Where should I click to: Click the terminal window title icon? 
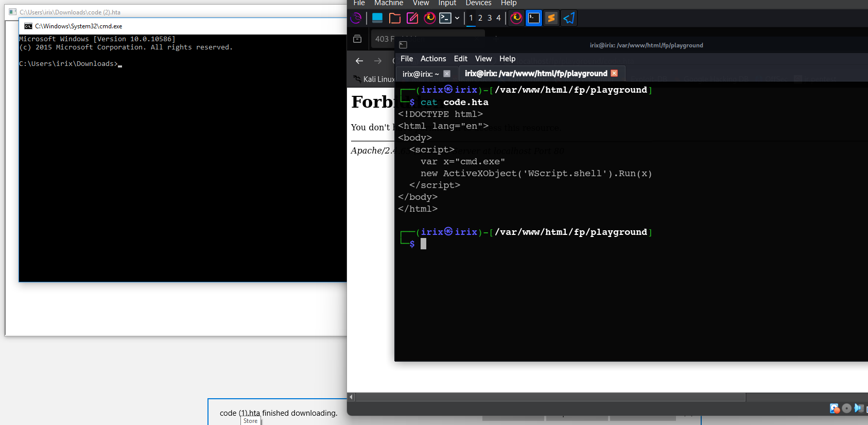coord(403,45)
